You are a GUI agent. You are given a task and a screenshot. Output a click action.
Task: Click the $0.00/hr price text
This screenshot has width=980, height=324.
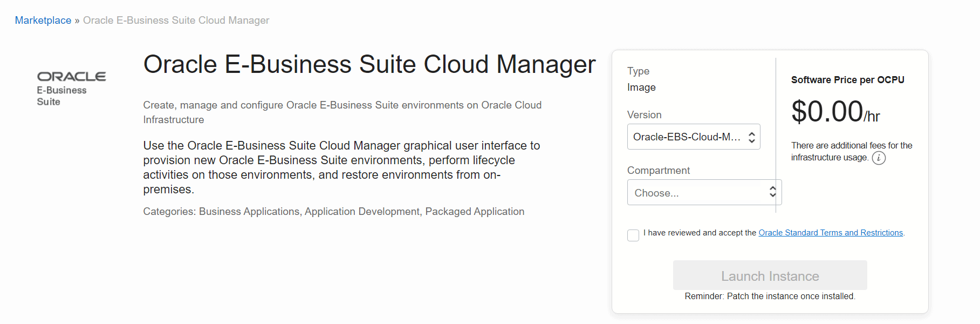(x=835, y=112)
